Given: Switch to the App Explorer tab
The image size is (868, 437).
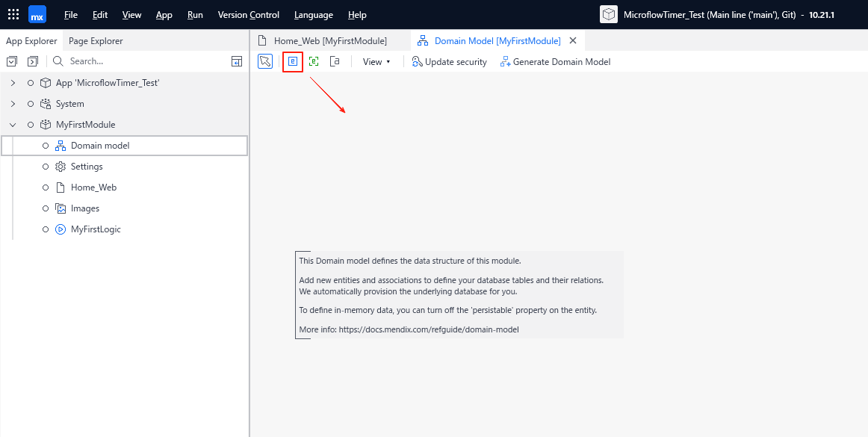Looking at the screenshot, I should click(31, 40).
